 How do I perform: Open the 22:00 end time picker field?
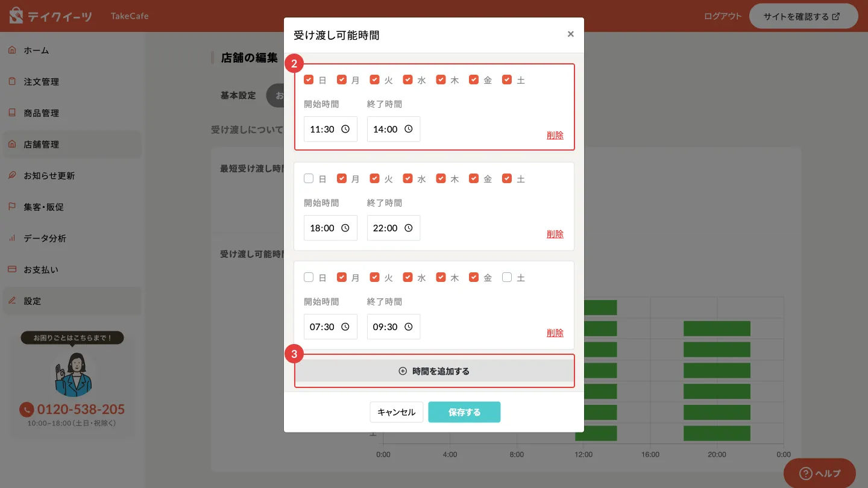393,228
